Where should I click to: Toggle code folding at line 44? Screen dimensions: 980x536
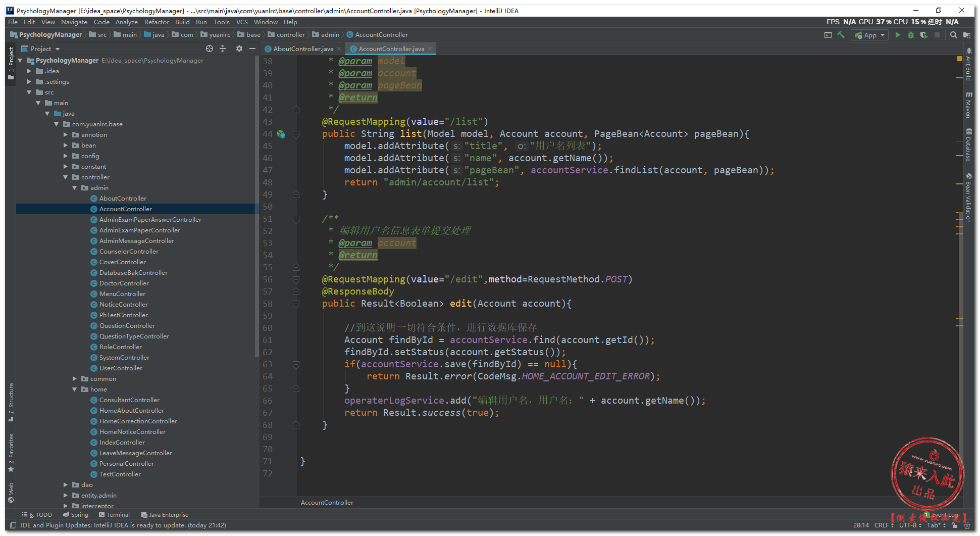coord(296,134)
